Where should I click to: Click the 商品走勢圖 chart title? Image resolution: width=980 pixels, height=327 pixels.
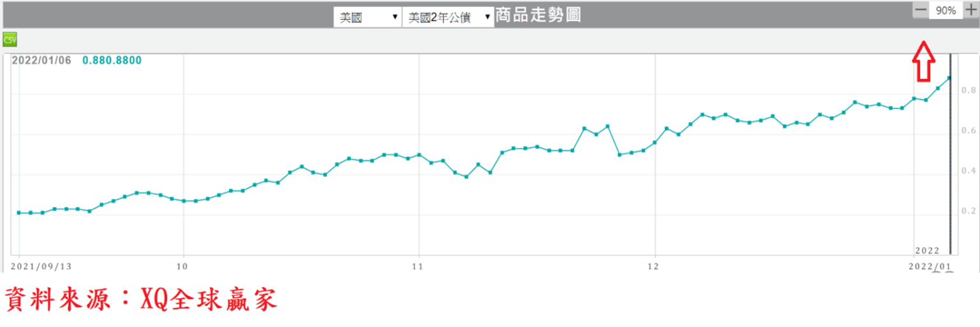click(x=538, y=15)
